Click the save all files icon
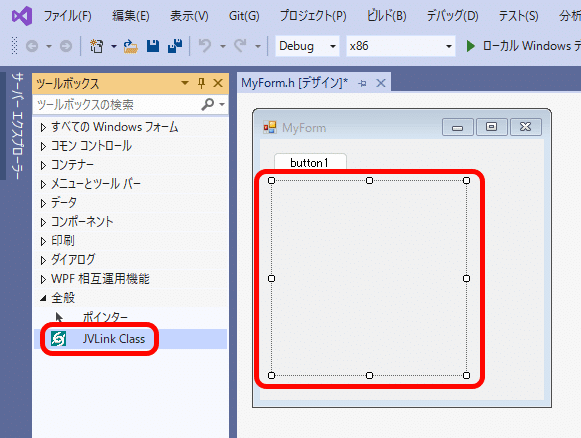 tap(175, 46)
